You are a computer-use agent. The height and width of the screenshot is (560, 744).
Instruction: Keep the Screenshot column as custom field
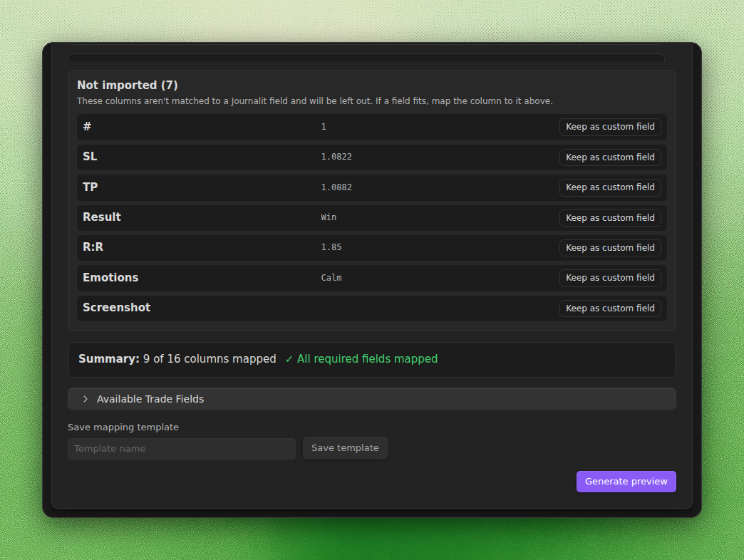[610, 308]
